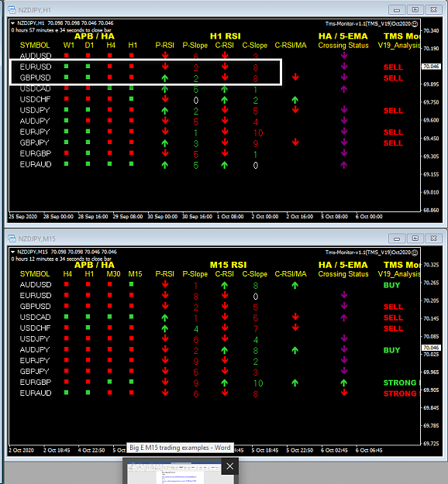
Task: Click the 69.725 price on M15 price scale
Action: coord(431,444)
